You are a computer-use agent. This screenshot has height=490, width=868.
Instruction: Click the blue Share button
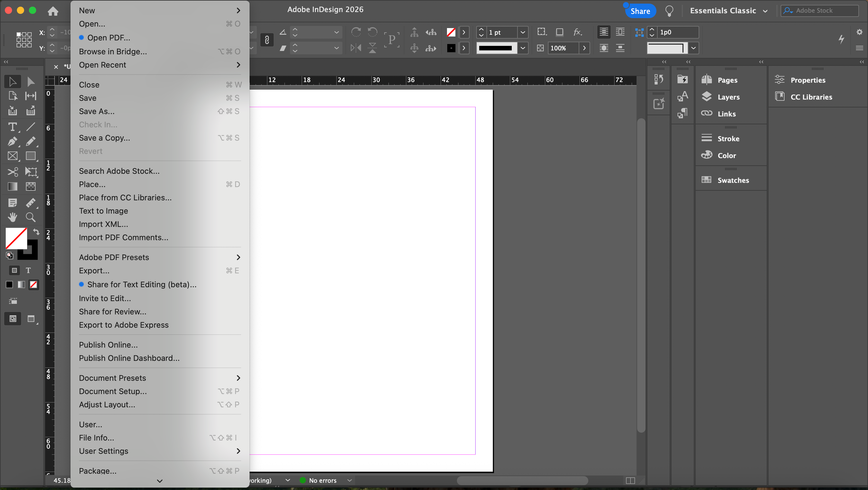coord(640,11)
